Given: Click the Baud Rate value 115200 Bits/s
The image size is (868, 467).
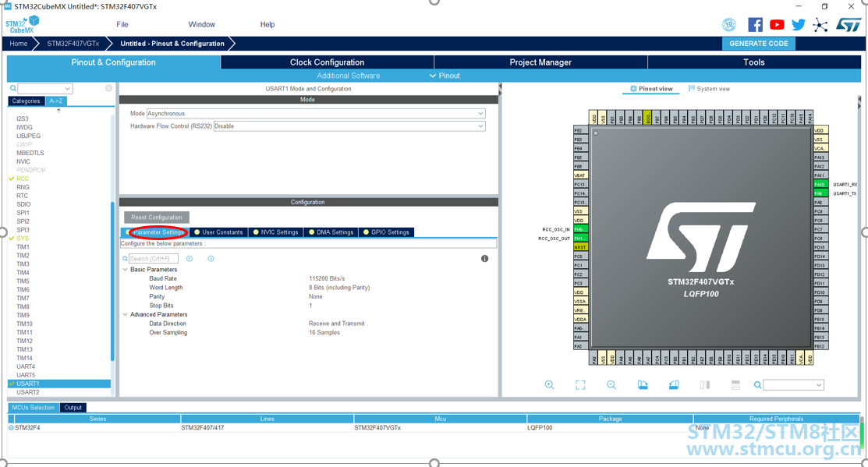Looking at the screenshot, I should tap(327, 278).
